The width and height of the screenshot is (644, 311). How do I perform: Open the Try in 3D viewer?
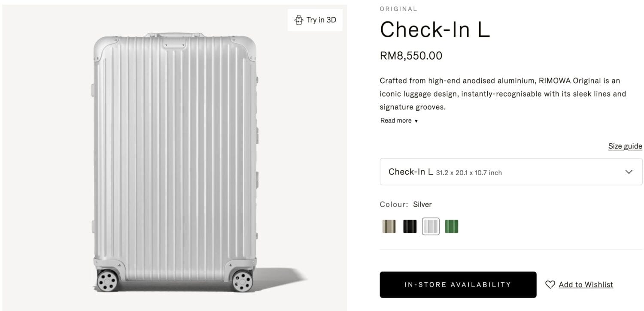click(x=315, y=20)
